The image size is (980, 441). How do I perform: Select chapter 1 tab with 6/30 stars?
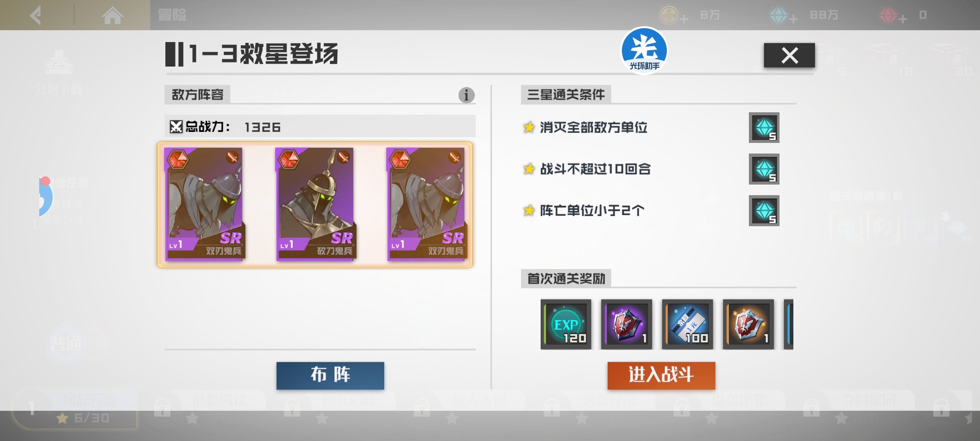click(x=74, y=408)
